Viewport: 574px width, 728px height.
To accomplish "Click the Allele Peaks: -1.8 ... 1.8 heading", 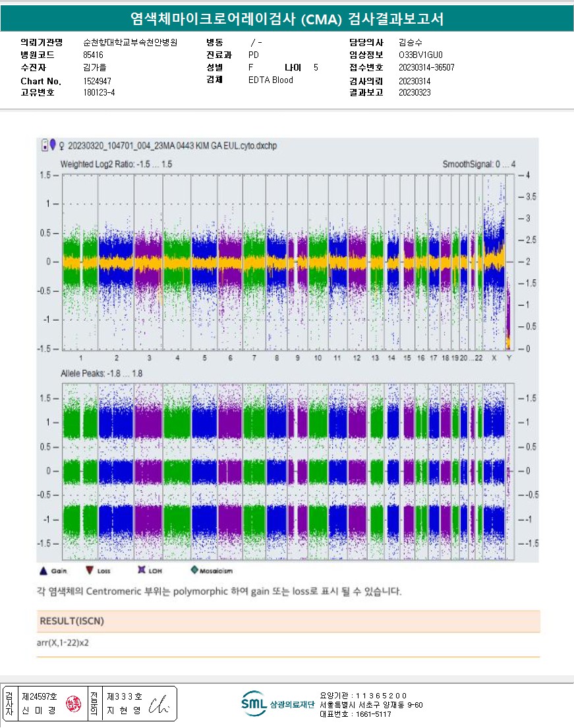I will pyautogui.click(x=101, y=374).
